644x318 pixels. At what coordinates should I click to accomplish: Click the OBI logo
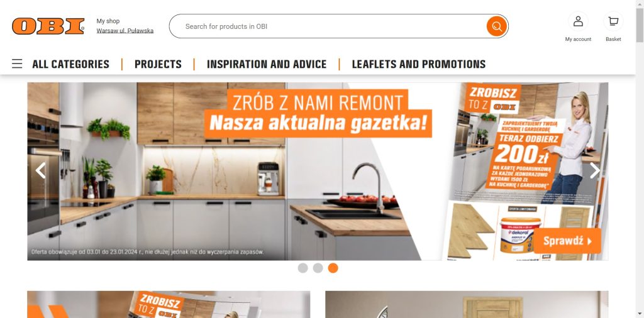pos(48,26)
